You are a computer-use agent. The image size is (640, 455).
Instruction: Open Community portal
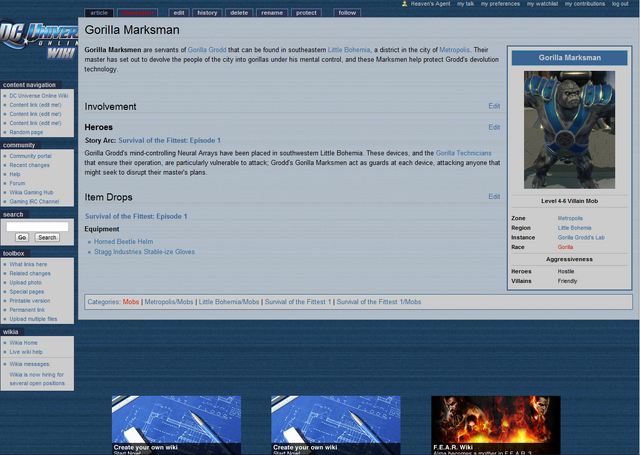(31, 156)
